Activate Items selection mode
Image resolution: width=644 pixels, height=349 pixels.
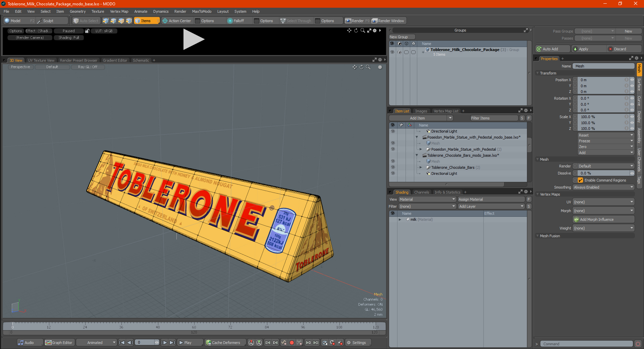click(x=147, y=21)
